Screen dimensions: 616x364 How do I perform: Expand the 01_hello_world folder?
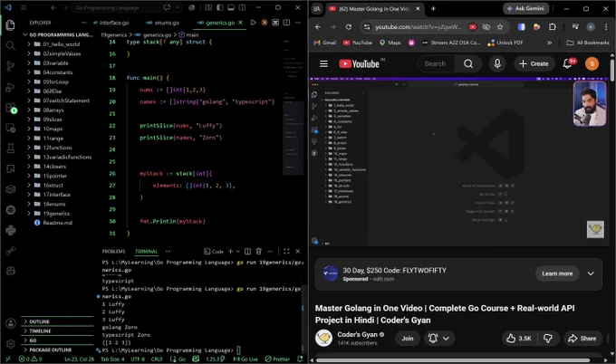click(56, 44)
